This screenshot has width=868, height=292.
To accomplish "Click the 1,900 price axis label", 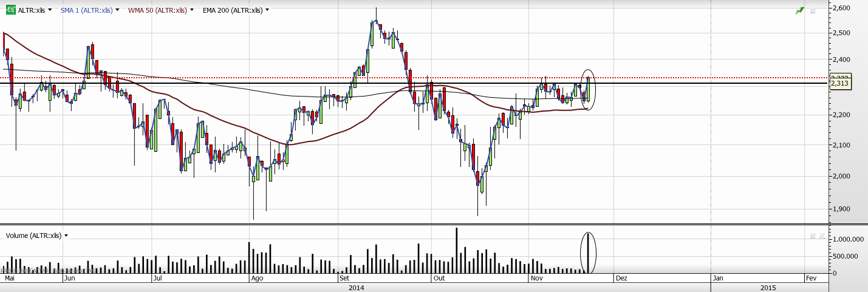I will pos(840,209).
